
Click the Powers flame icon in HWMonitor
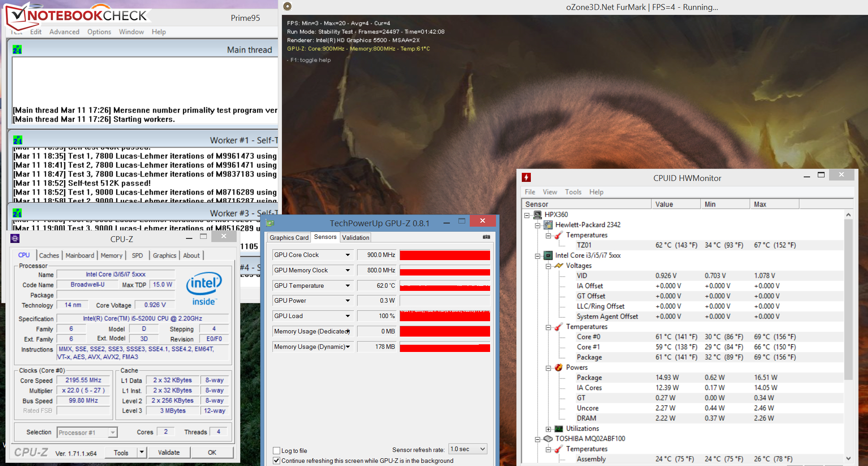pyautogui.click(x=559, y=367)
